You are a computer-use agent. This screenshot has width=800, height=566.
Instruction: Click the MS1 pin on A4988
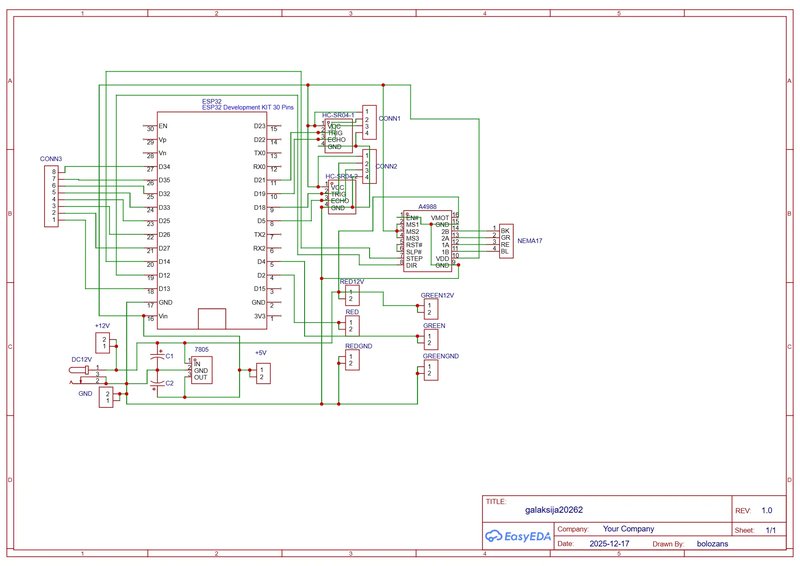[x=412, y=225]
